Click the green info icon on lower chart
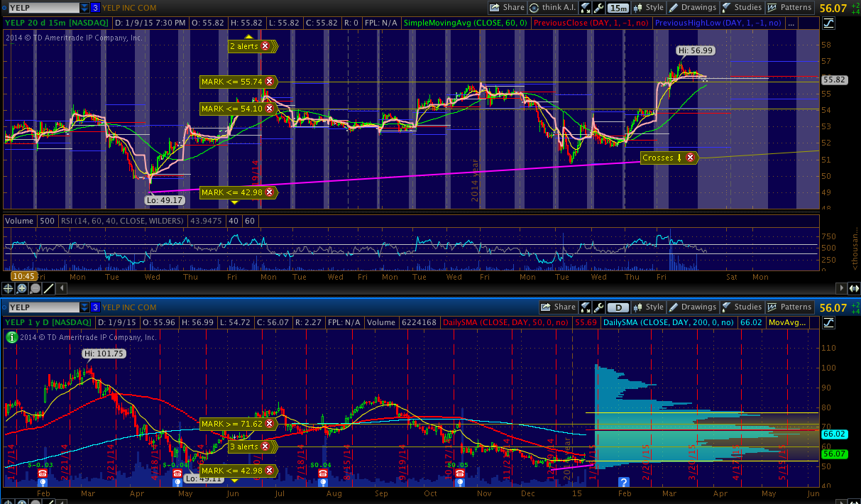This screenshot has height=504, width=861. pyautogui.click(x=11, y=337)
